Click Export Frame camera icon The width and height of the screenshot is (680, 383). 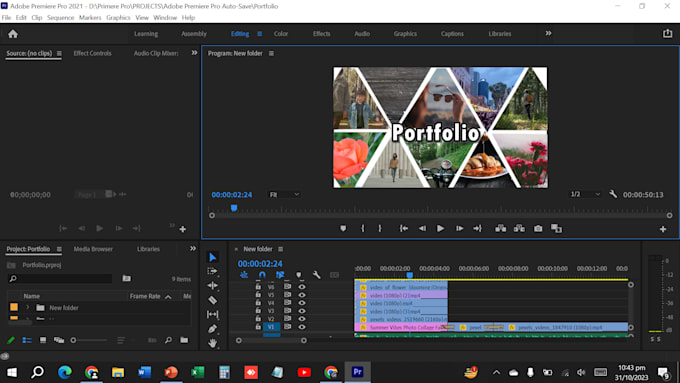(538, 229)
